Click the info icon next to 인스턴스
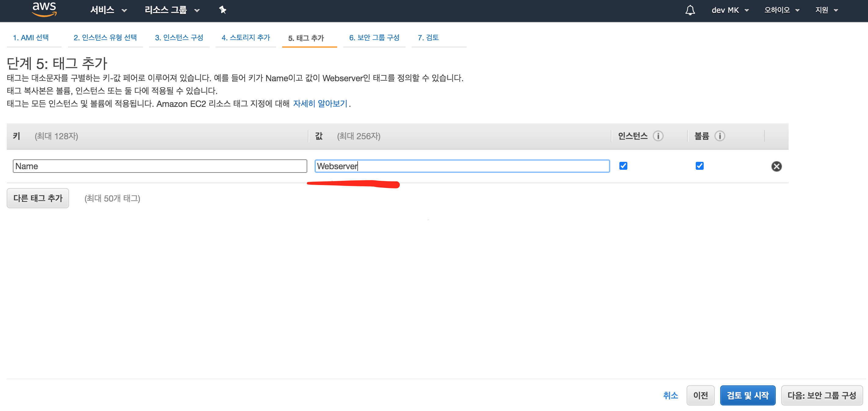 coord(658,136)
